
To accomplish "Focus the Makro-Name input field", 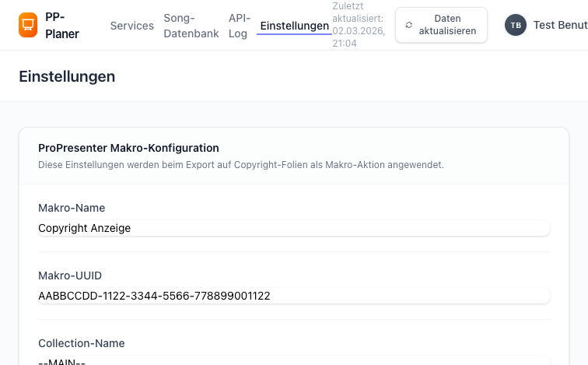I will click(294, 228).
